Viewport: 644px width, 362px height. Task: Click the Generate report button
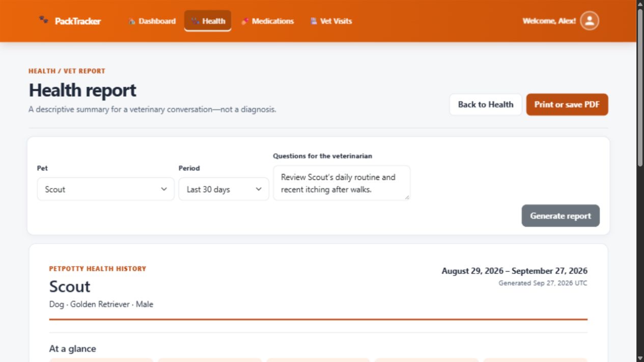click(x=561, y=216)
